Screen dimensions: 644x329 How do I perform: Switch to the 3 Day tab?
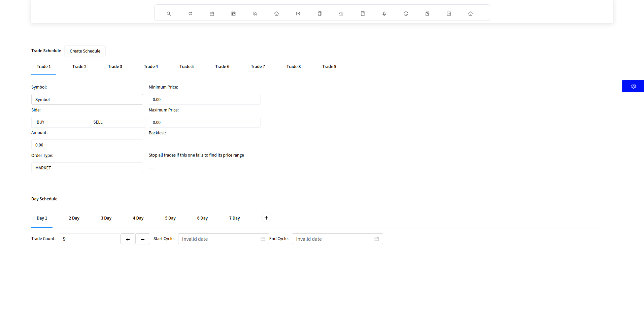click(106, 218)
